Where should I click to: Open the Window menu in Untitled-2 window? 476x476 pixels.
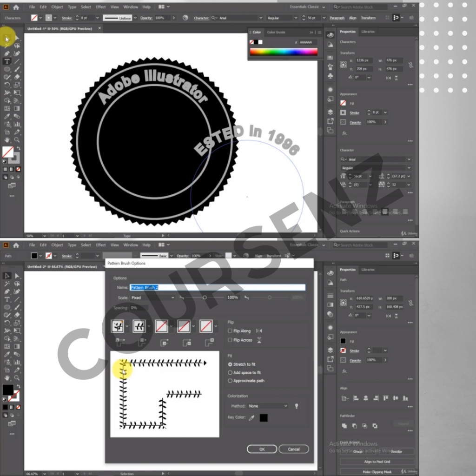[131, 245]
